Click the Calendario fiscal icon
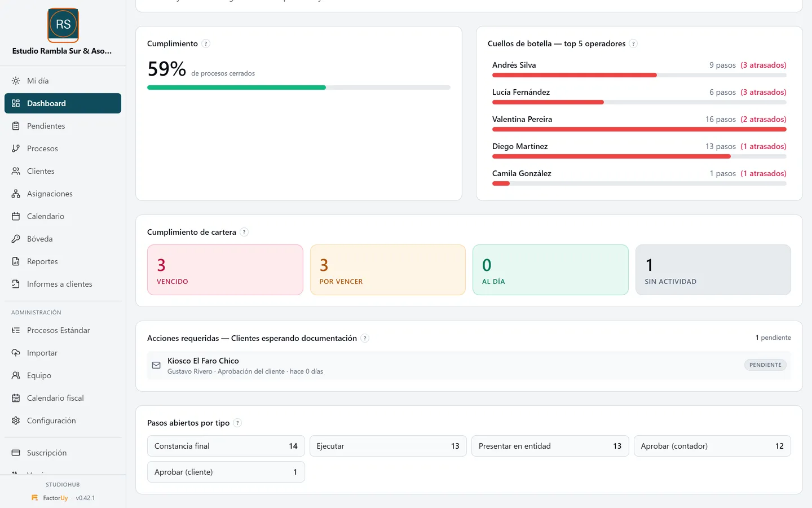This screenshot has width=812, height=508. tap(16, 398)
